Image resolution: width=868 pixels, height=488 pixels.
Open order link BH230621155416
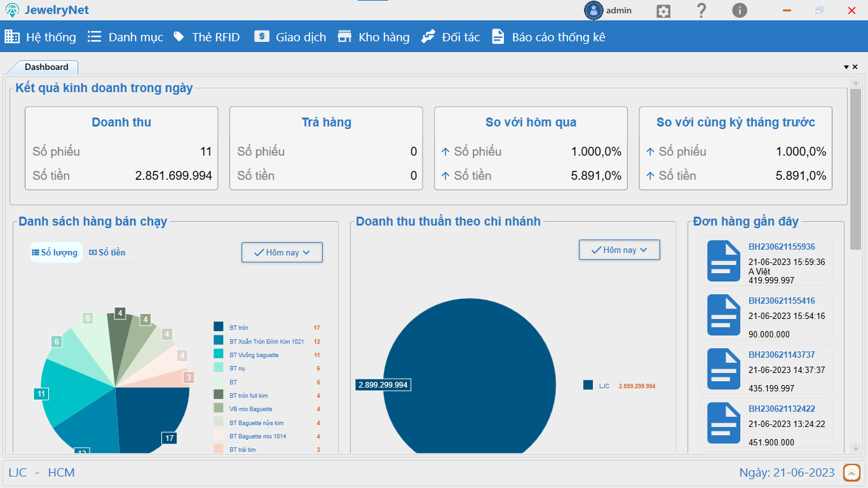tap(782, 301)
